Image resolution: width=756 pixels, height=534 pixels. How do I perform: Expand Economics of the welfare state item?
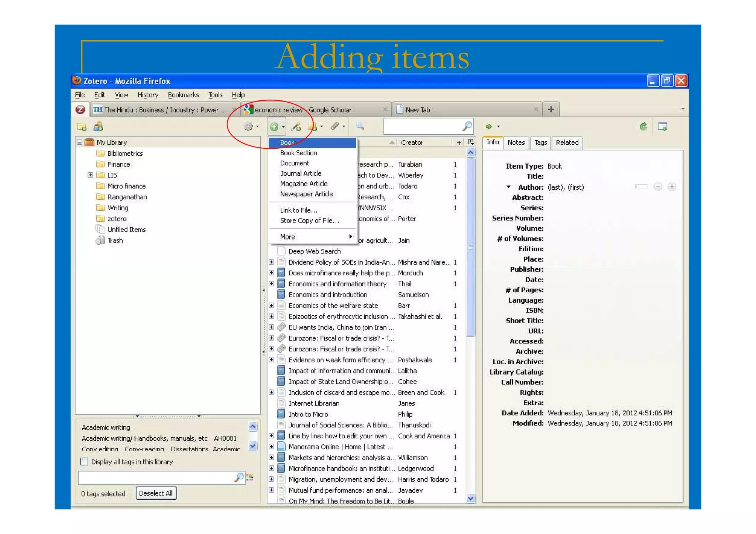271,305
